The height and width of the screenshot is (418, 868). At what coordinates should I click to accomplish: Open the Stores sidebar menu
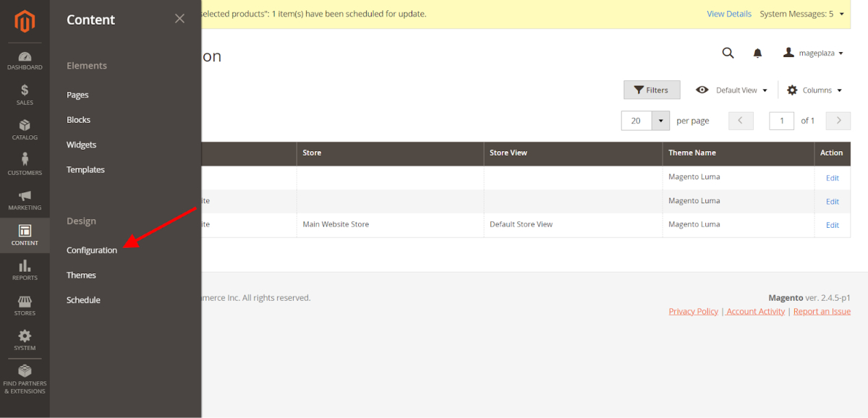pos(25,305)
